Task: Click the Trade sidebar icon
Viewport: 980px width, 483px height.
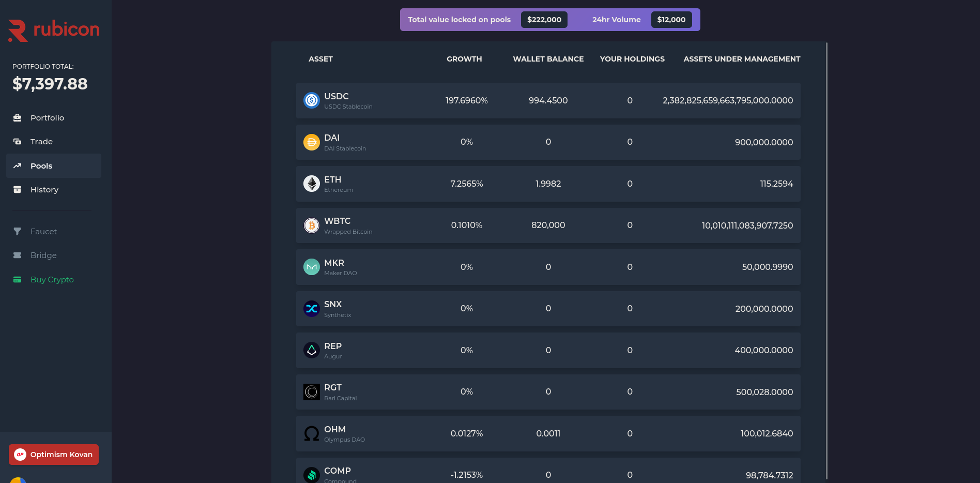Action: 17,142
